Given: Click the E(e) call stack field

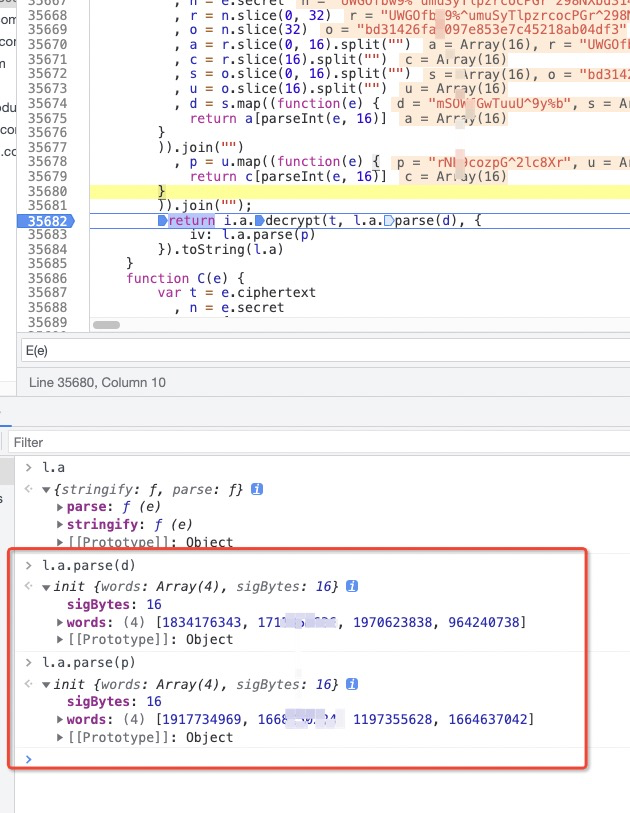Looking at the screenshot, I should (326, 351).
